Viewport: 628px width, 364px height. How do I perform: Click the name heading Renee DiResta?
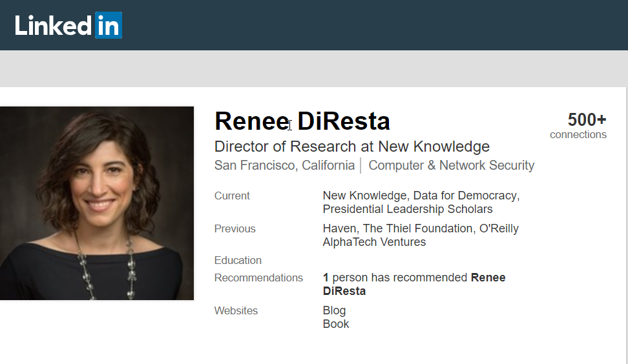302,121
